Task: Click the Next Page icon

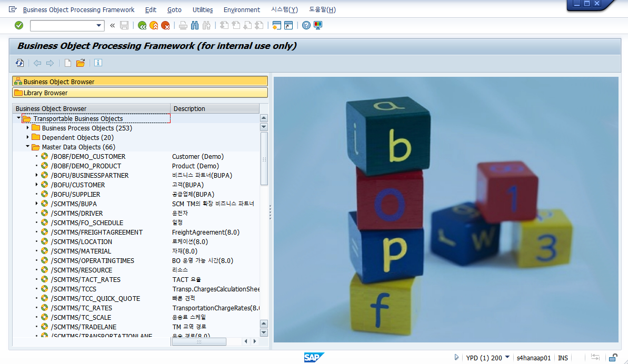Action: tap(247, 25)
